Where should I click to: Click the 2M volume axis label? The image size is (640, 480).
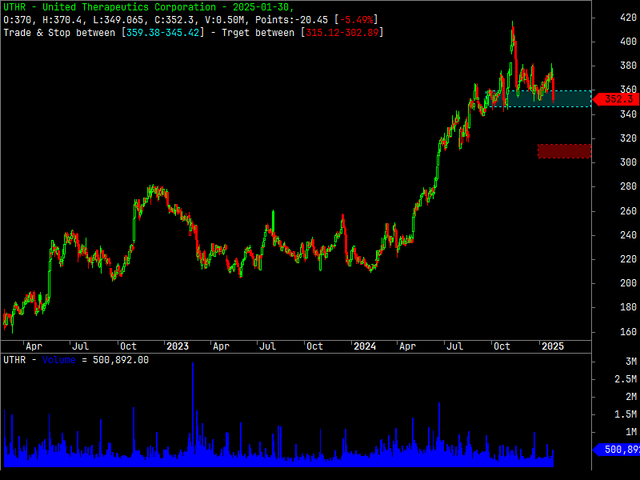(631, 397)
